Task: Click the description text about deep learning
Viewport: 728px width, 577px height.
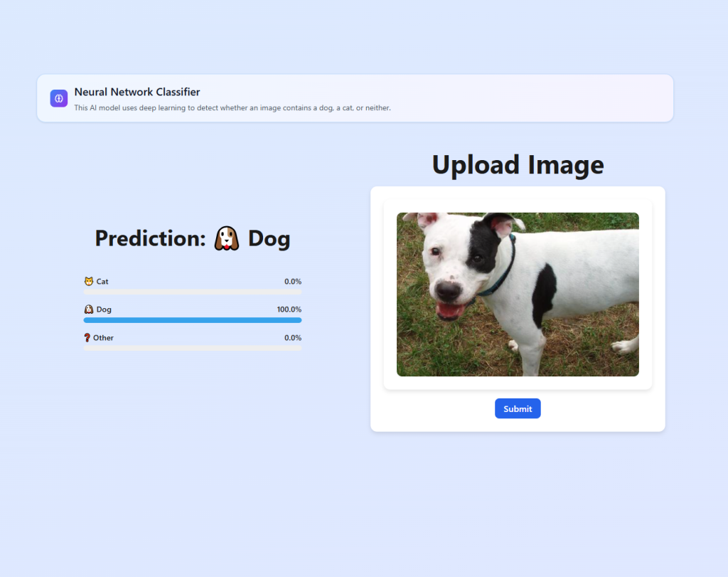Action: [232, 107]
